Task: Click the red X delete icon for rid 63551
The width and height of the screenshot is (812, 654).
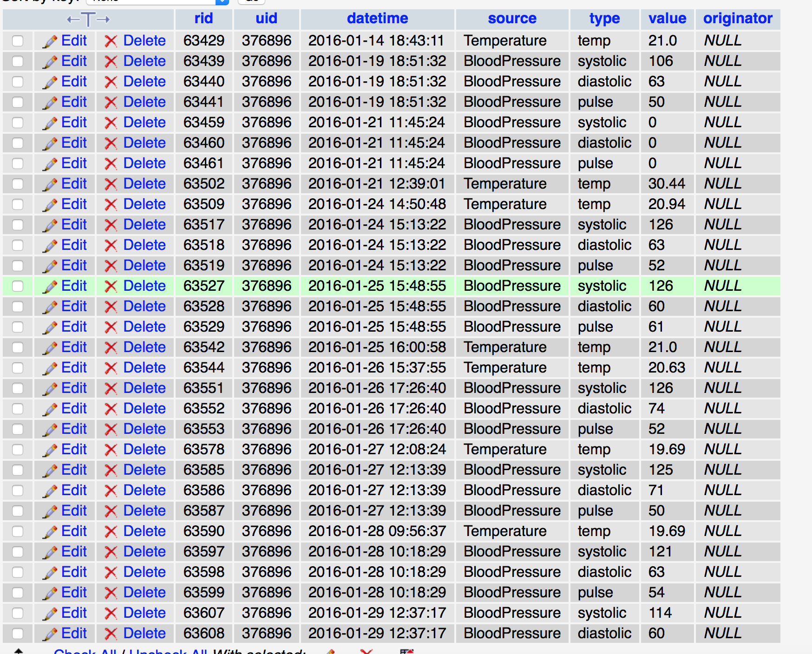Action: [111, 389]
